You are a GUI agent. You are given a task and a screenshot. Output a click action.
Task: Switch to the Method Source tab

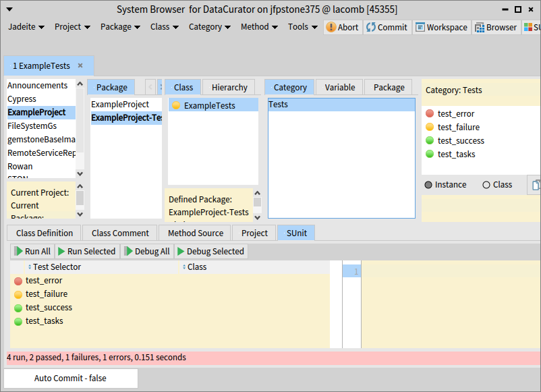click(195, 233)
